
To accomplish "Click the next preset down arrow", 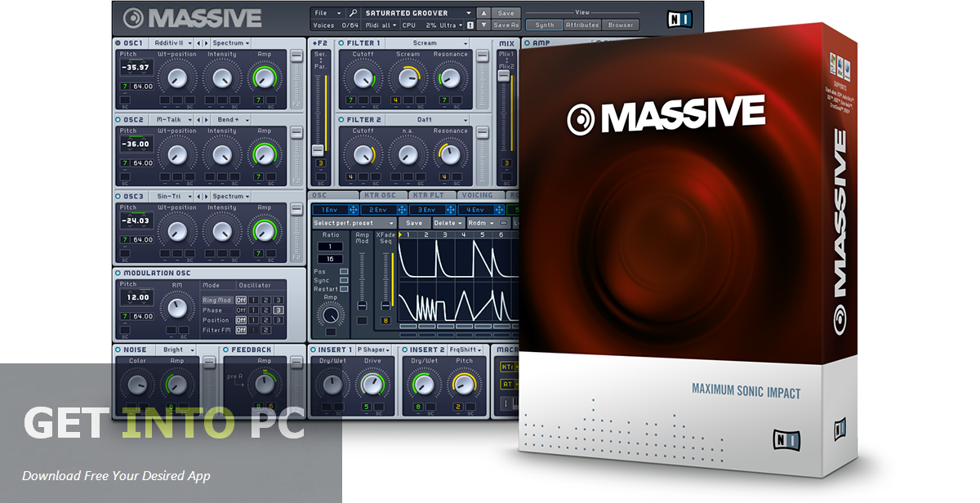I will coord(483,25).
